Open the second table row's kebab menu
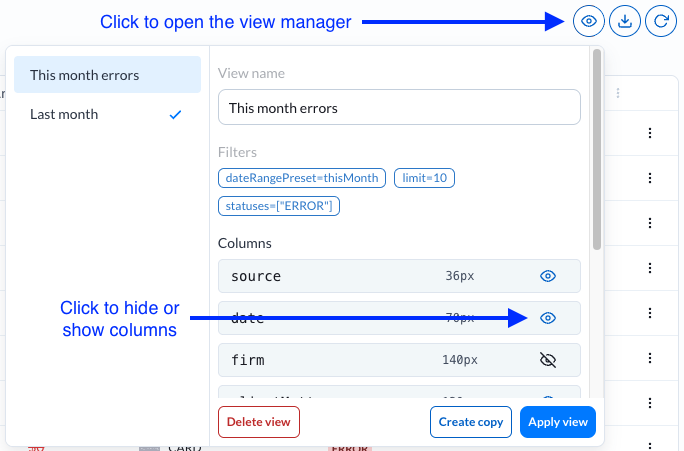 [650, 178]
